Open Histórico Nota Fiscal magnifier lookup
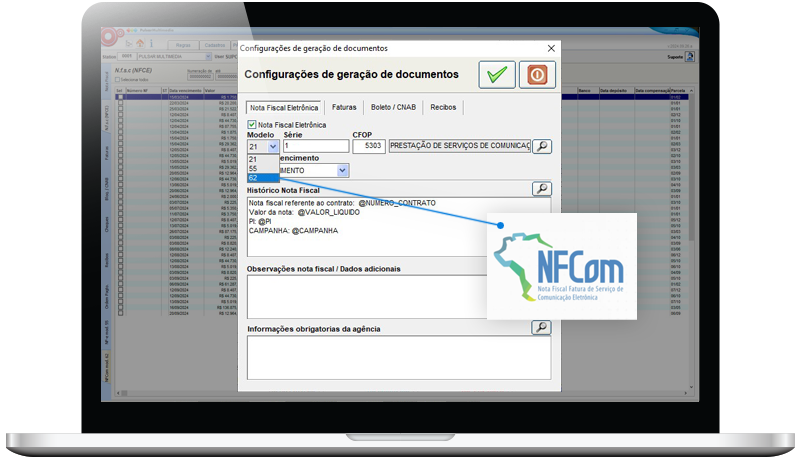Image resolution: width=800 pixels, height=460 pixels. (x=542, y=189)
